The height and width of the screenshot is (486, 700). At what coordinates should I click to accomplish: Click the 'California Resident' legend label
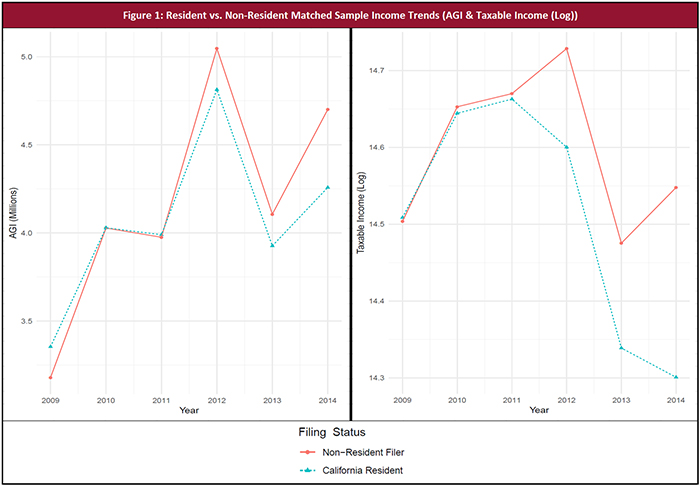click(x=363, y=470)
